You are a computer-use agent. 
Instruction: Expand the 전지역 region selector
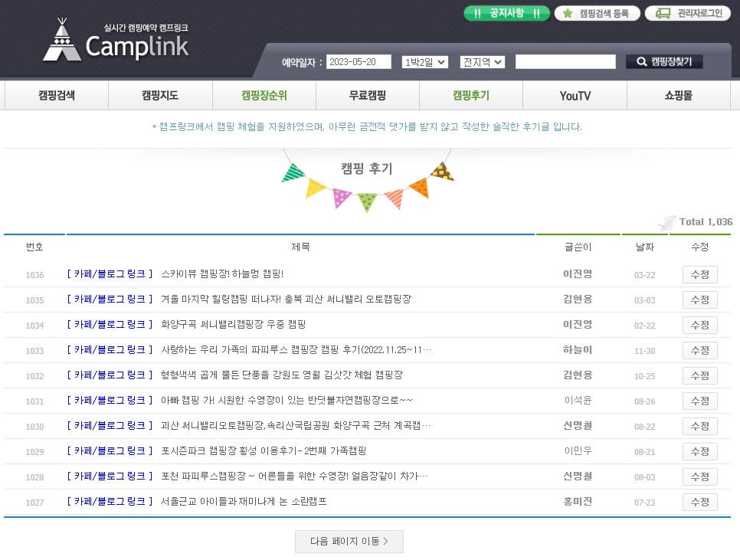coord(482,63)
